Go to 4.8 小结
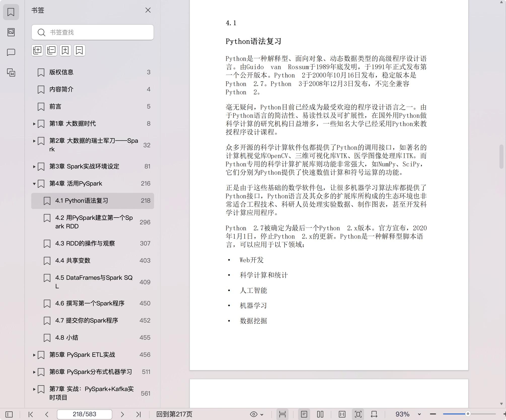Viewport: 506px width, 420px height. tap(93, 338)
